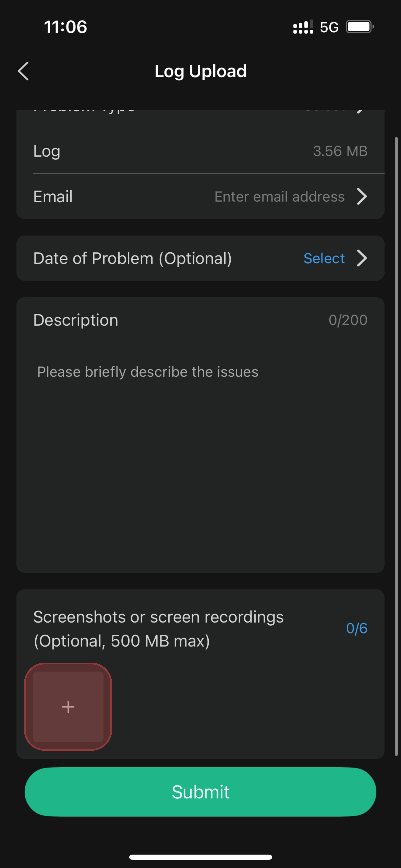
Task: Tap the Enter email address field
Action: click(x=280, y=196)
